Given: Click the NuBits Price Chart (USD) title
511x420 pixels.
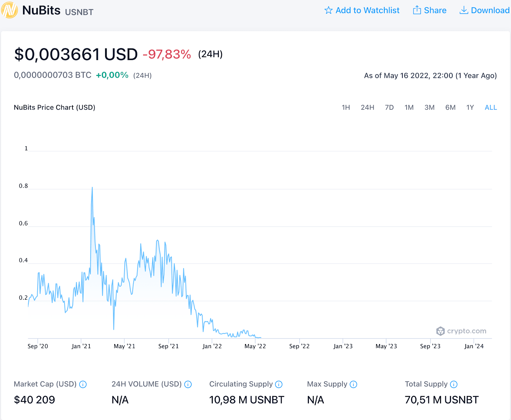Looking at the screenshot, I should (x=55, y=108).
